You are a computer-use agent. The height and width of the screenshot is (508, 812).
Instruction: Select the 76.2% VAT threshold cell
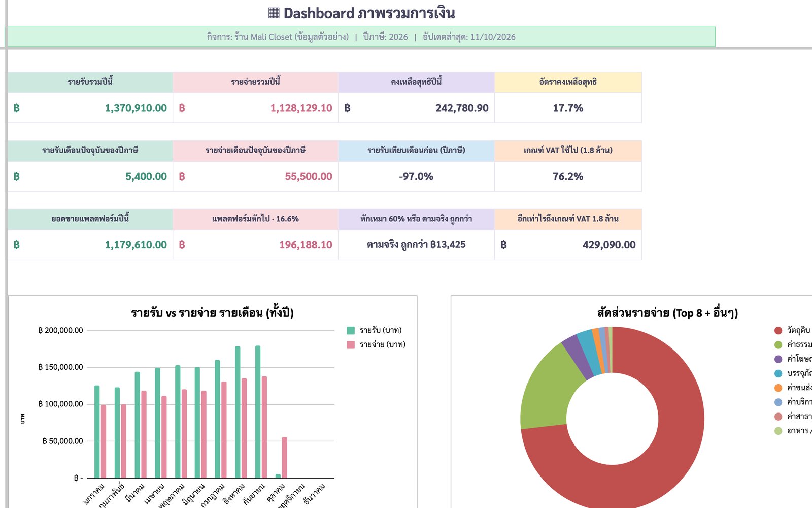point(568,176)
